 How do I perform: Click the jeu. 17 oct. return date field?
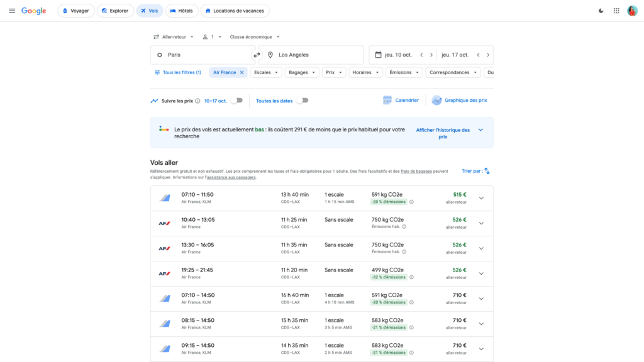(455, 55)
